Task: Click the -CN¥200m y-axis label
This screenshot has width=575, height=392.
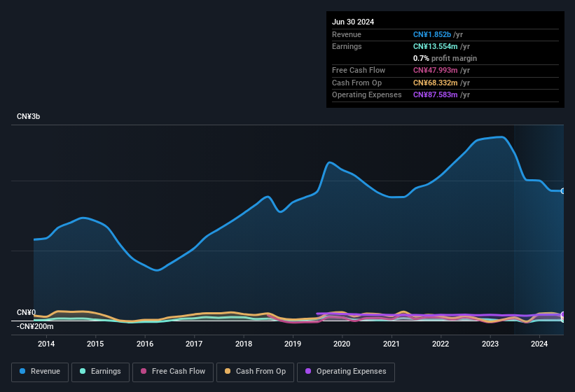Action: click(x=35, y=326)
